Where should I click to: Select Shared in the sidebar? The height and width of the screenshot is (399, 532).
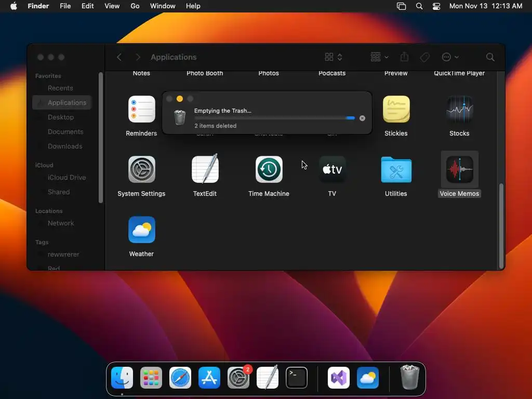[x=62, y=192]
